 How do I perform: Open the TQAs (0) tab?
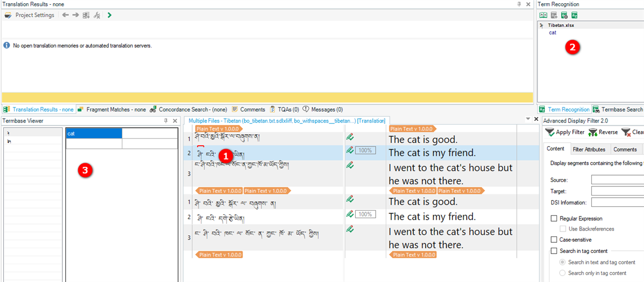click(x=284, y=110)
